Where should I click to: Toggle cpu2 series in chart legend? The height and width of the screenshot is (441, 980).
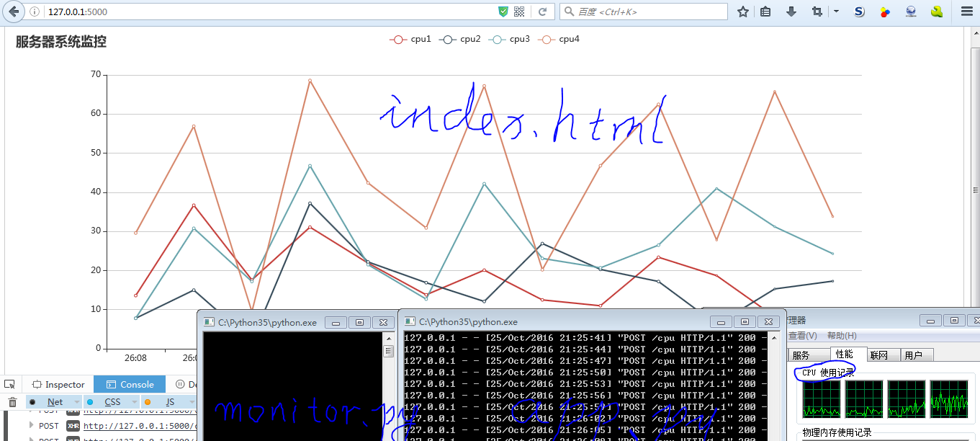click(x=460, y=39)
